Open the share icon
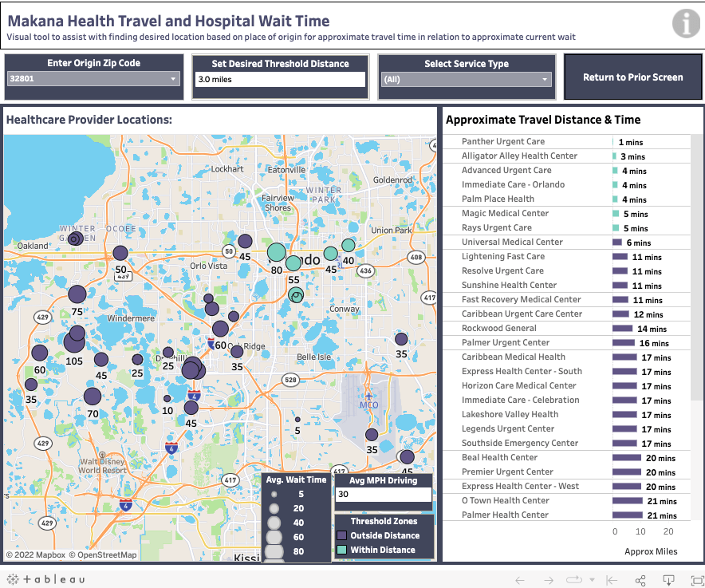Screen dimensions: 705x588 click(x=640, y=580)
